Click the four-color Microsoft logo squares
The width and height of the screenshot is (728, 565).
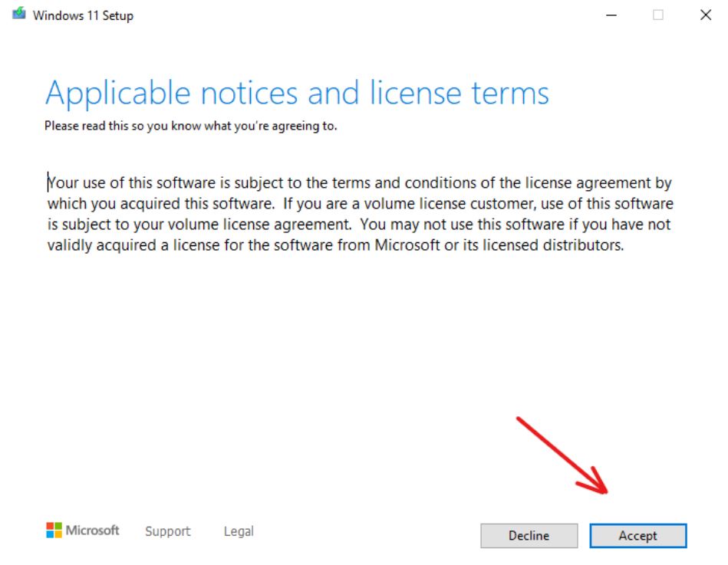(54, 530)
